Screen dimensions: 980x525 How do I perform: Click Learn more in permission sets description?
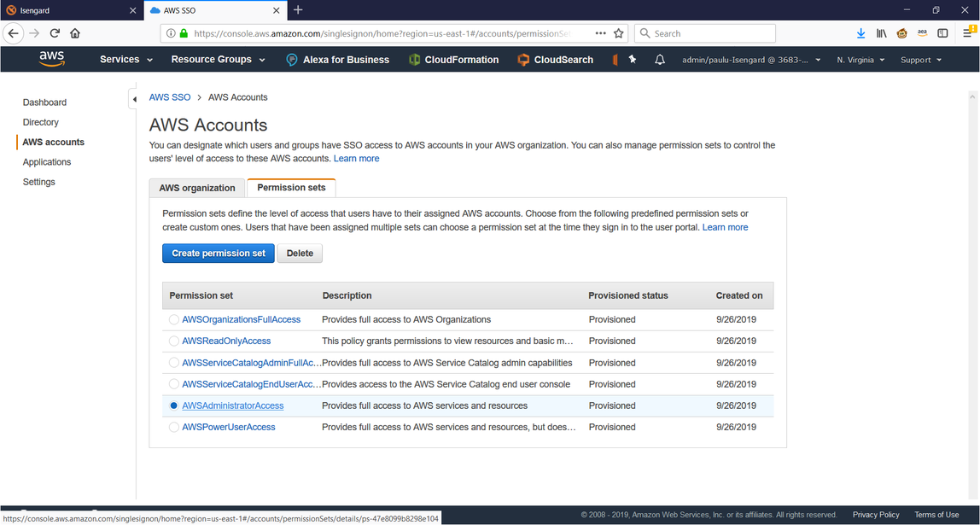click(x=725, y=227)
